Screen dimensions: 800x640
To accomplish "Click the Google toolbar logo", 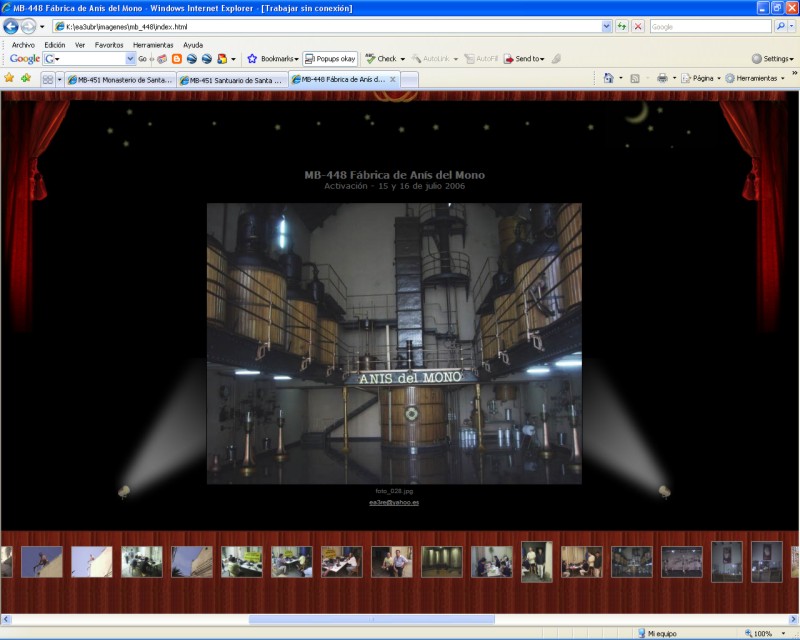I will pyautogui.click(x=24, y=59).
